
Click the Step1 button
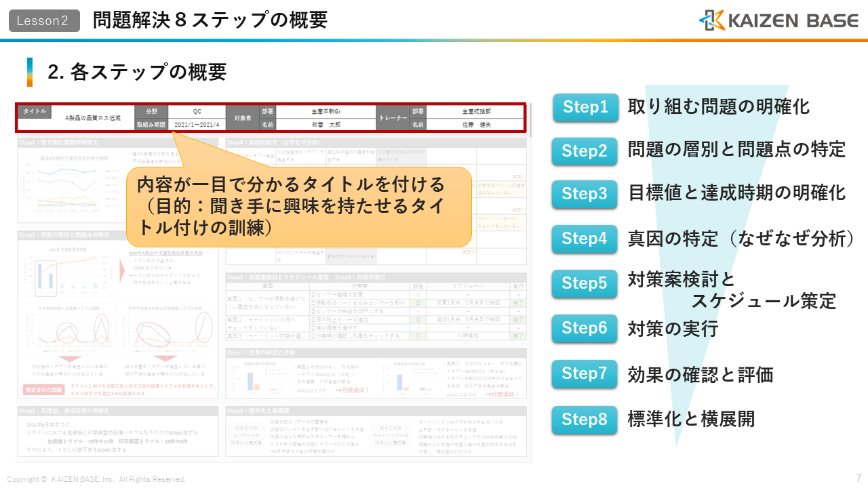click(x=585, y=107)
